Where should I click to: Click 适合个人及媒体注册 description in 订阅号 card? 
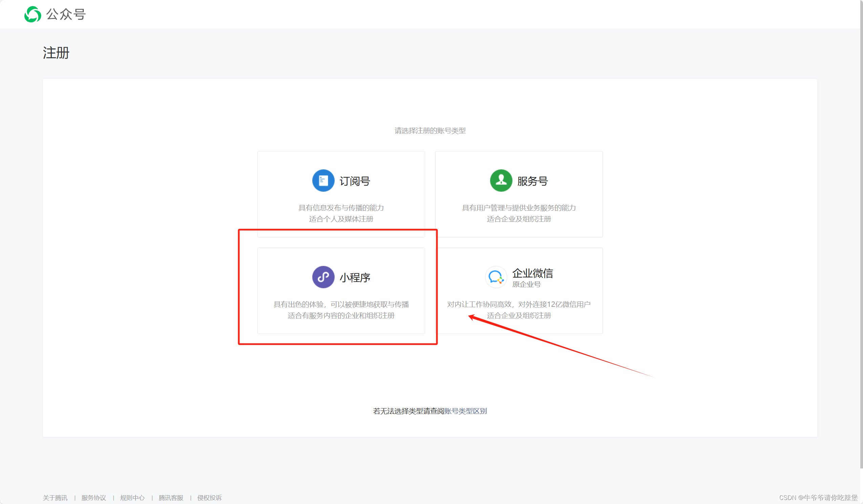(341, 219)
